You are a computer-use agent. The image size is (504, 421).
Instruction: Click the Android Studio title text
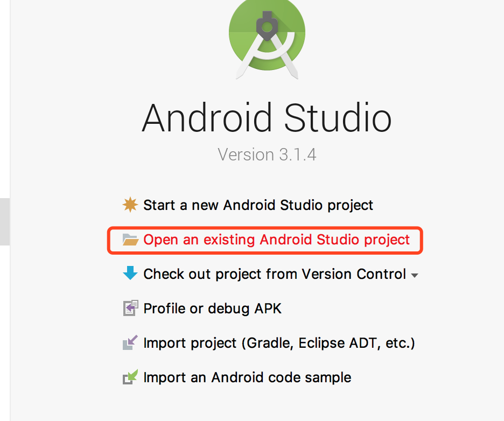click(267, 118)
